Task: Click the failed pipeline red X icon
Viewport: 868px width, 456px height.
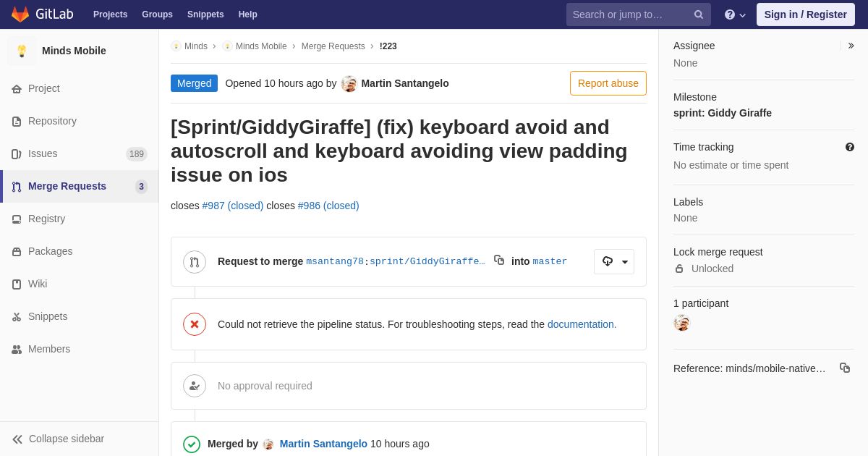Action: (195, 324)
